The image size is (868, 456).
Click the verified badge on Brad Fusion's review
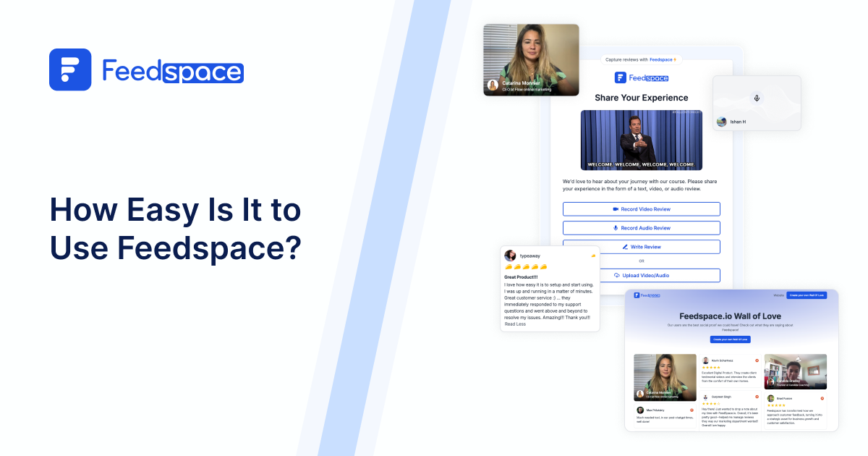822,398
